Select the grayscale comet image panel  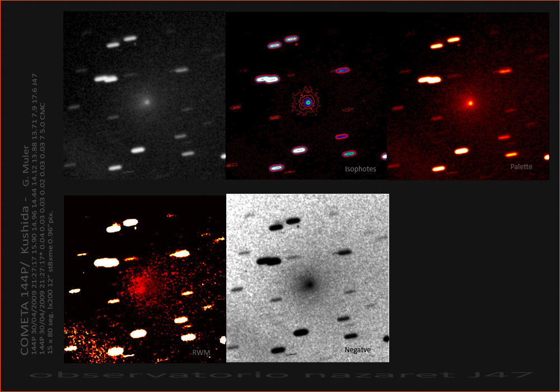pos(144,95)
